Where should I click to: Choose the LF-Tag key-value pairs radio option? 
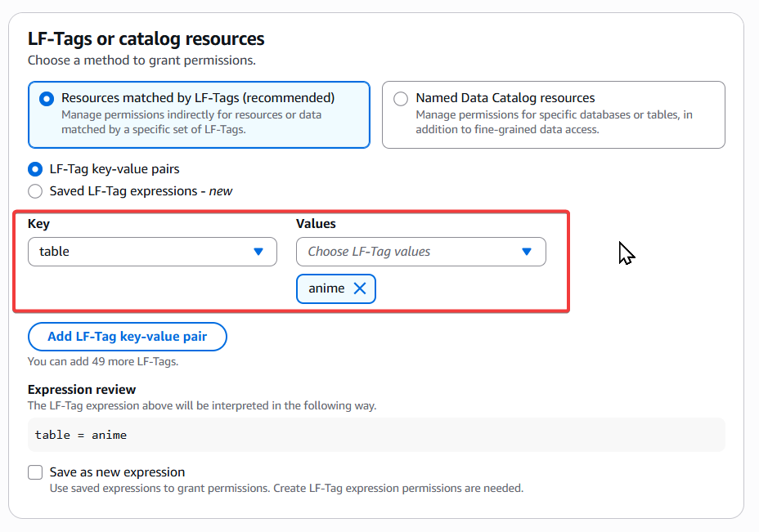[35, 169]
